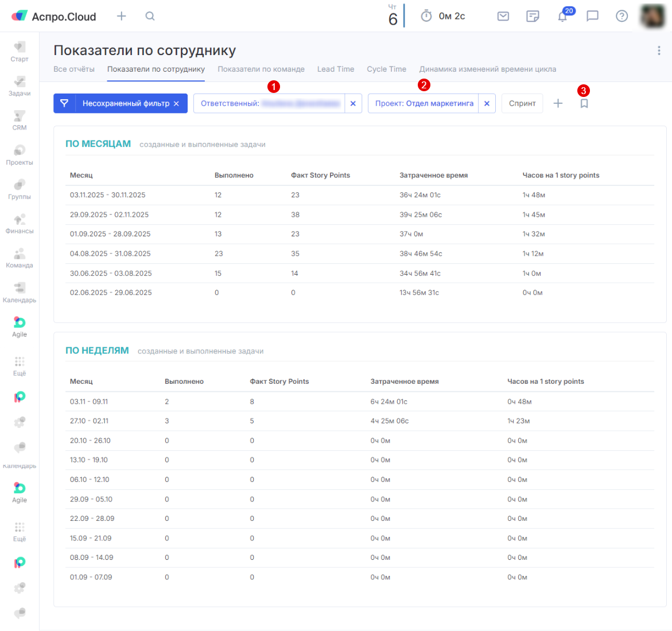Open the three-dot page options menu
The image size is (672, 631).
(659, 50)
